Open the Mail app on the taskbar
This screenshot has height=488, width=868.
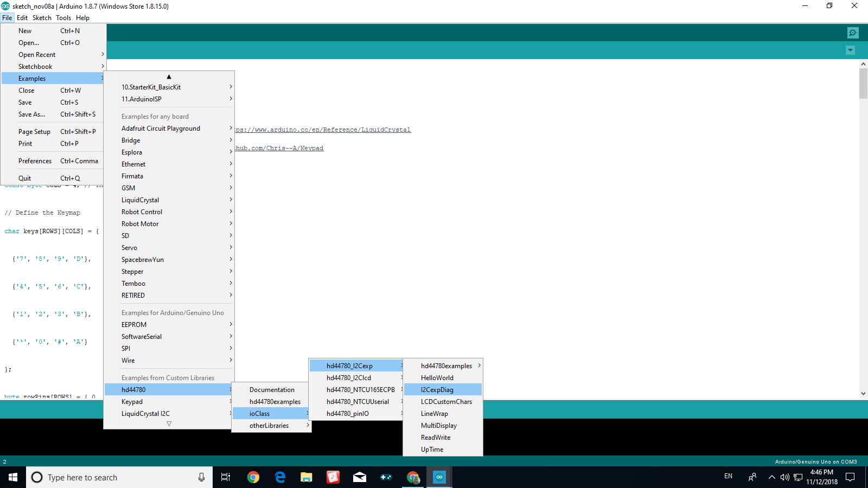click(360, 477)
